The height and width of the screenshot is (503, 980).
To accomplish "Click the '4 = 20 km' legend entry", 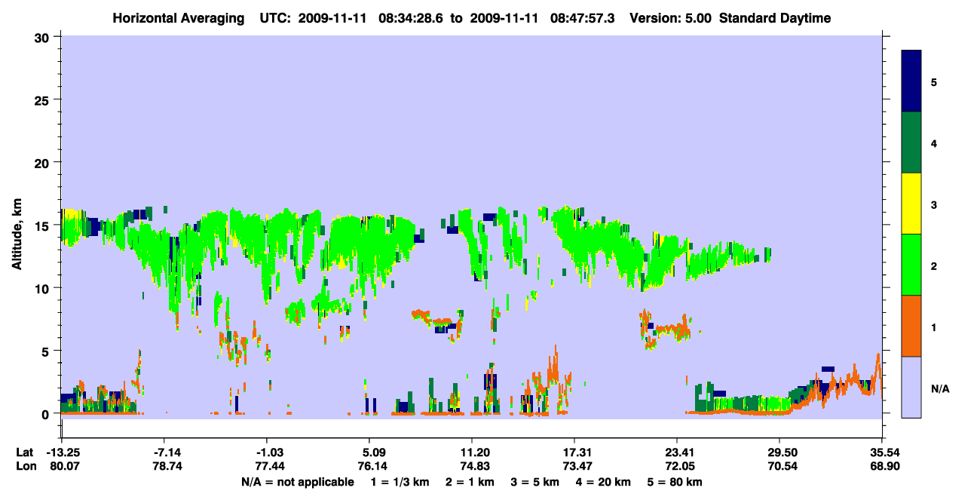I will pos(604,482).
